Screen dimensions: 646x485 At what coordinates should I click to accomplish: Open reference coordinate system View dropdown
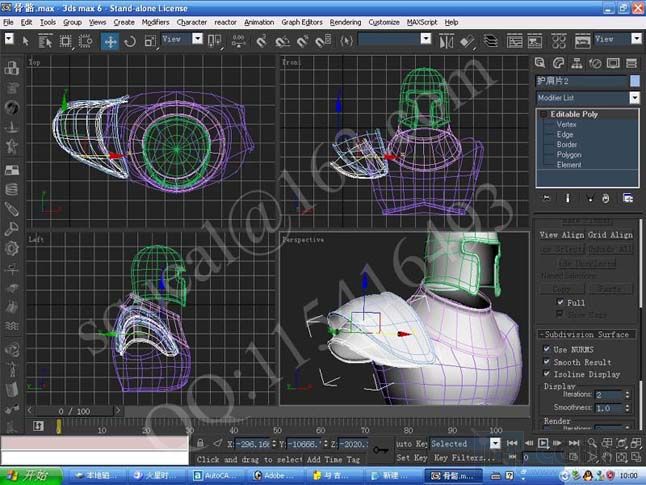pos(197,39)
